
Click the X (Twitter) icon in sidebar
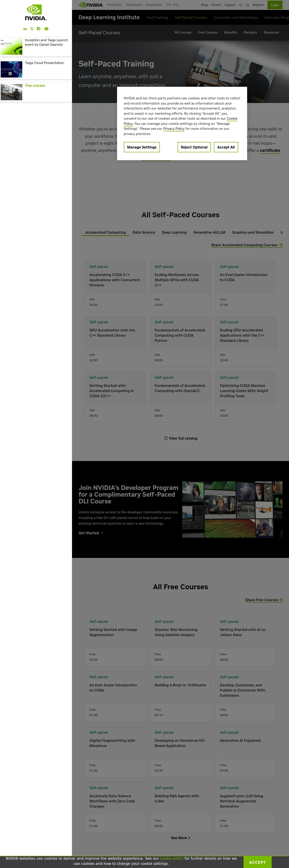32,29
